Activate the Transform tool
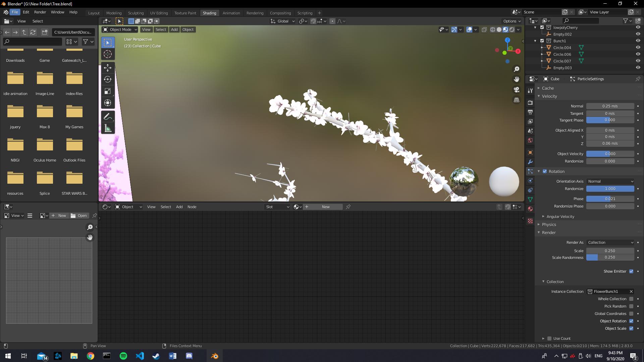Viewport: 644px width, 362px height. click(108, 103)
